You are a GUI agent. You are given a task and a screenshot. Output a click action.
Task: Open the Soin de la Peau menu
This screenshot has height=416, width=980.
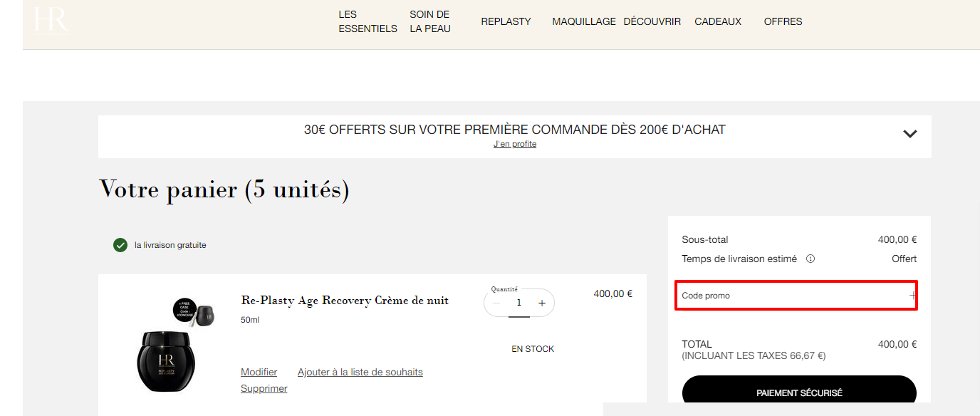(x=430, y=21)
